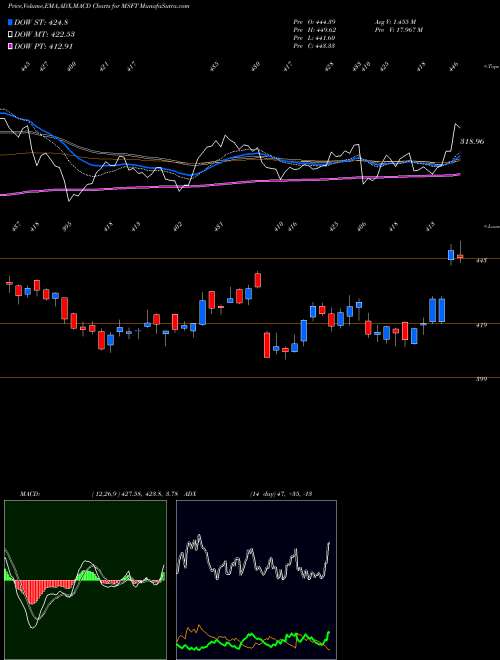
Task: Click the tall red candlestick after the gap down
Action: tap(267, 345)
